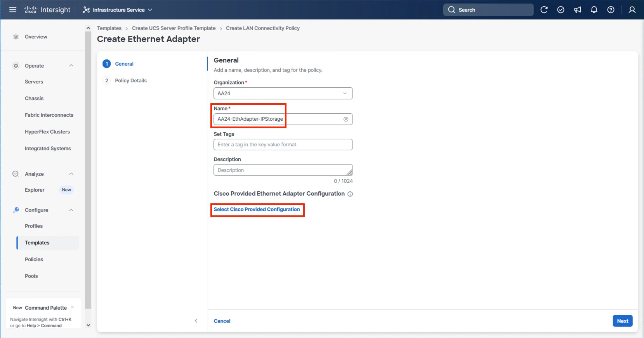Open the hamburger navigation menu

click(x=13, y=10)
